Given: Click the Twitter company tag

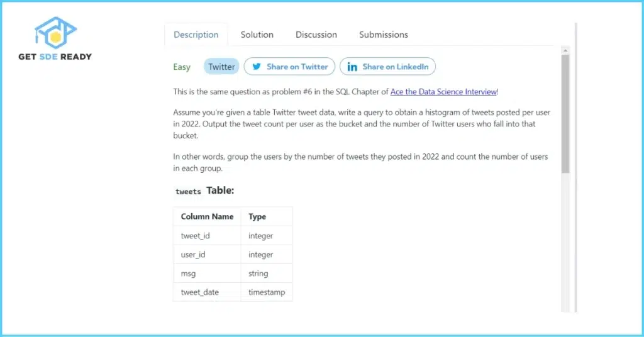Looking at the screenshot, I should [x=221, y=67].
